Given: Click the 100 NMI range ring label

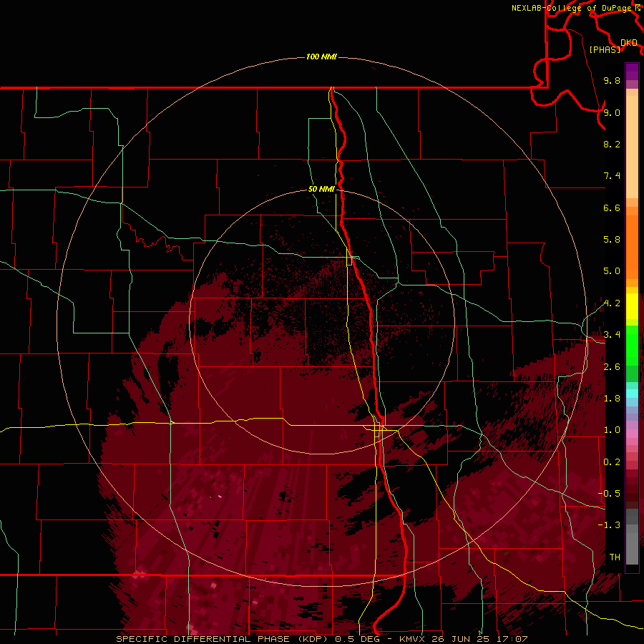Looking at the screenshot, I should pos(321,57).
